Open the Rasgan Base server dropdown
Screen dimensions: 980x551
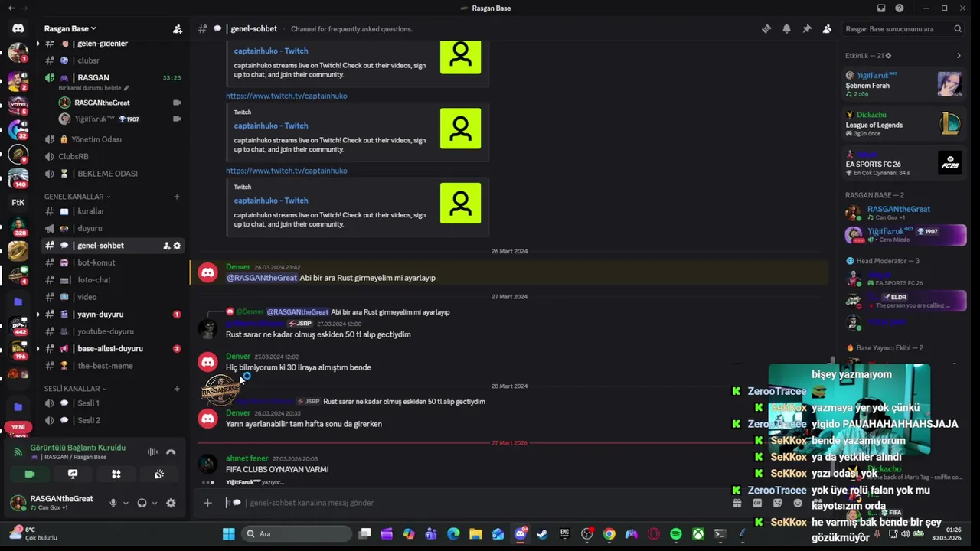(x=70, y=28)
